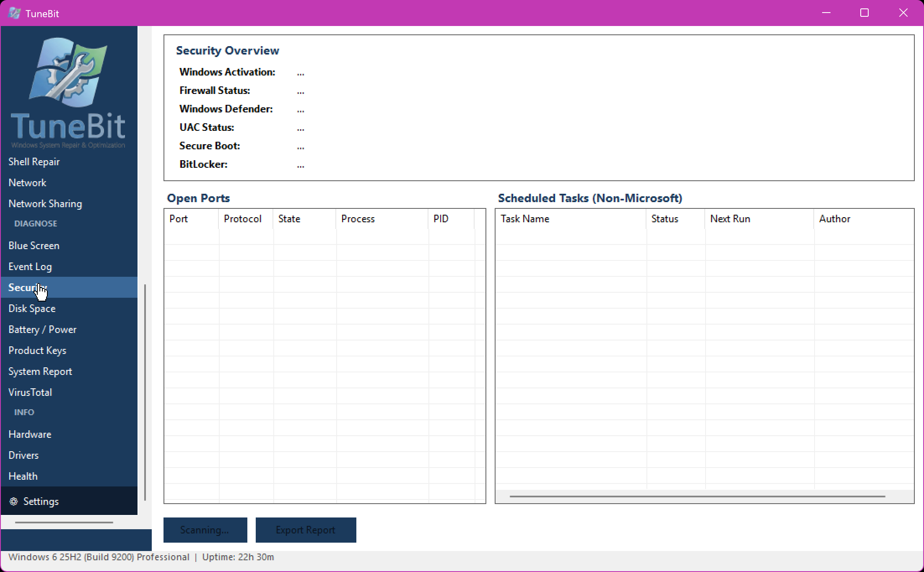Click the Secure Boot label
The height and width of the screenshot is (572, 924).
(x=210, y=146)
